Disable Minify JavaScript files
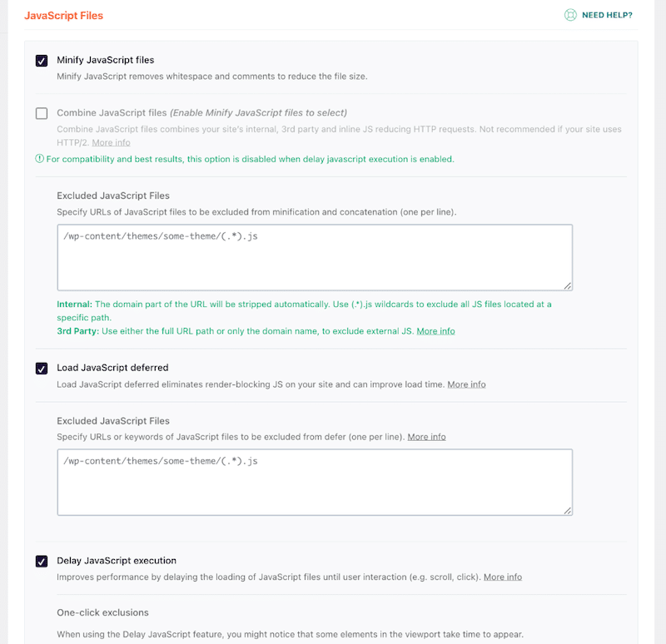 click(x=41, y=60)
